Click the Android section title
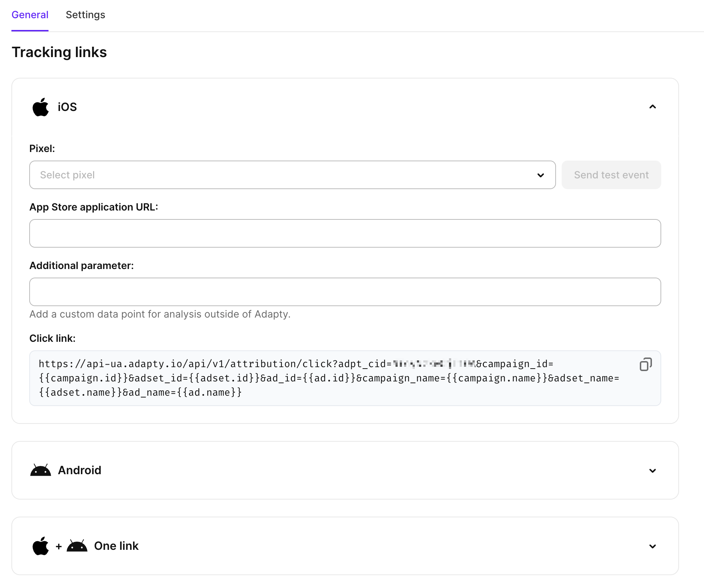Viewport: 704px width, 588px height. coord(80,470)
